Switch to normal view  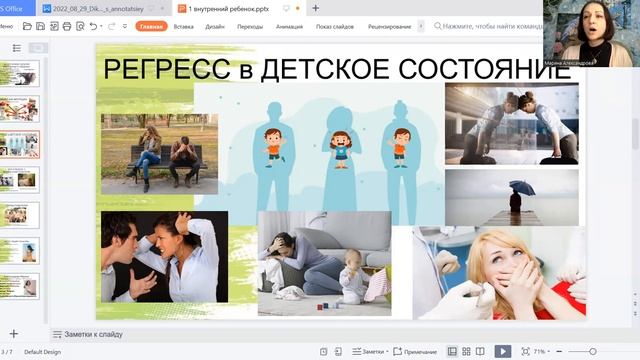452,351
